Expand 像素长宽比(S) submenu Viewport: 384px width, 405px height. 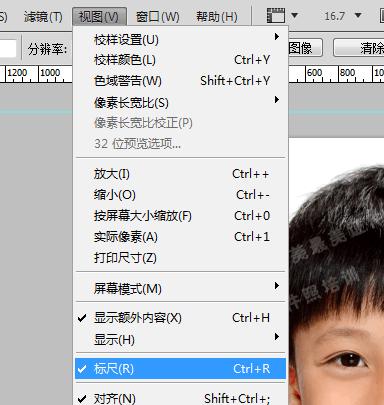coord(181,102)
